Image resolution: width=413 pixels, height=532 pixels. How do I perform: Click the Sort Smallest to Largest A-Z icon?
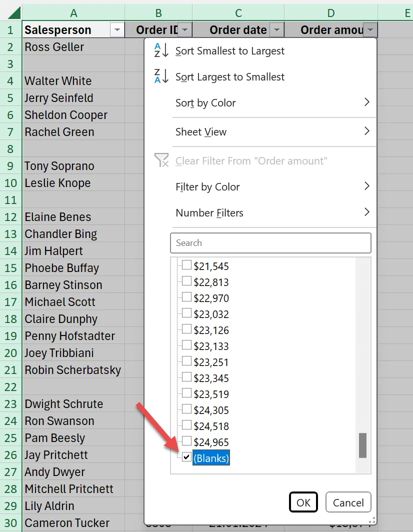[161, 51]
